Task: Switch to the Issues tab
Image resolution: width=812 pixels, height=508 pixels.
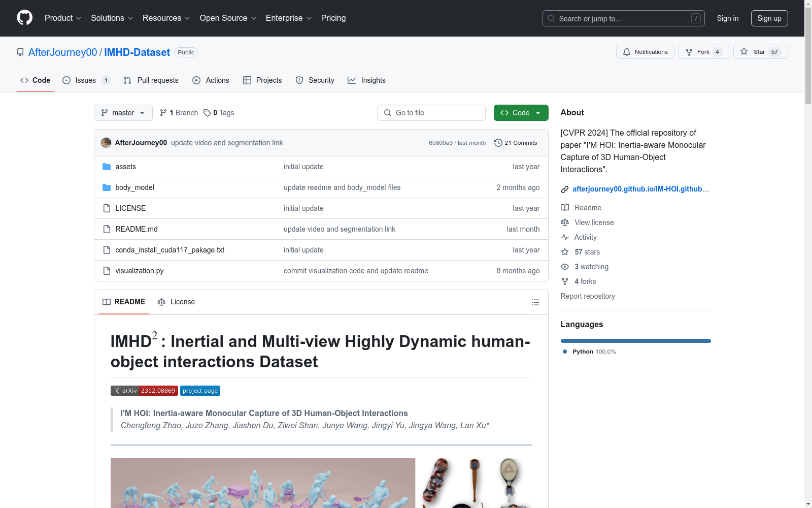Action: coord(86,80)
